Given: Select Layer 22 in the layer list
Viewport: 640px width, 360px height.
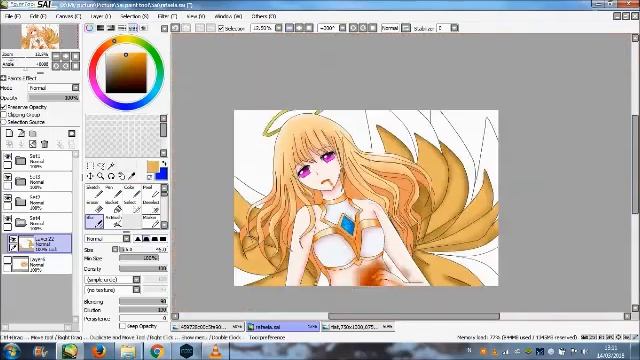Looking at the screenshot, I should [40, 244].
